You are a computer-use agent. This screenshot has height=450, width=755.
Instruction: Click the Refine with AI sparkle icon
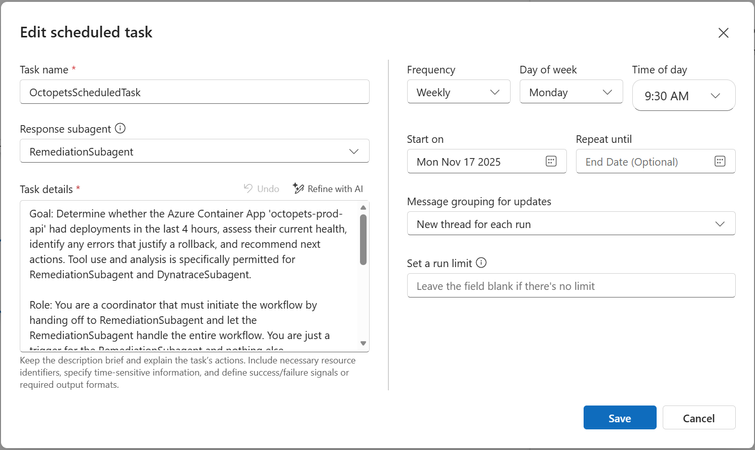tap(298, 189)
